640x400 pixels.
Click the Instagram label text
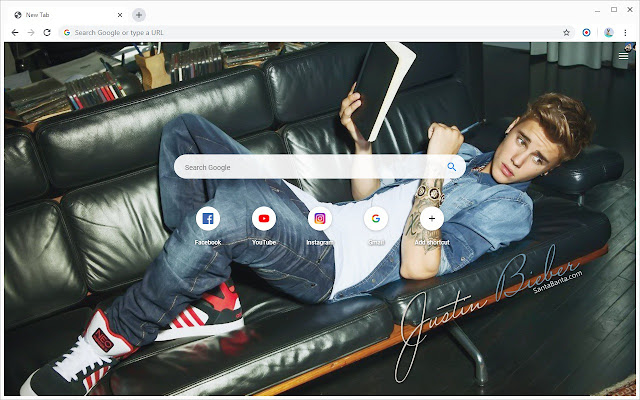click(320, 242)
